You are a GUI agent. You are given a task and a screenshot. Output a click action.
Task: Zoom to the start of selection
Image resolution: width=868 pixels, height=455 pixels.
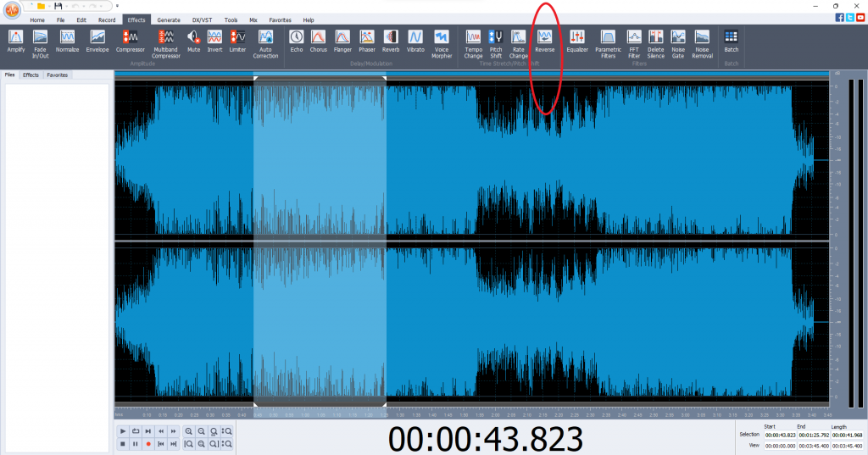[189, 444]
